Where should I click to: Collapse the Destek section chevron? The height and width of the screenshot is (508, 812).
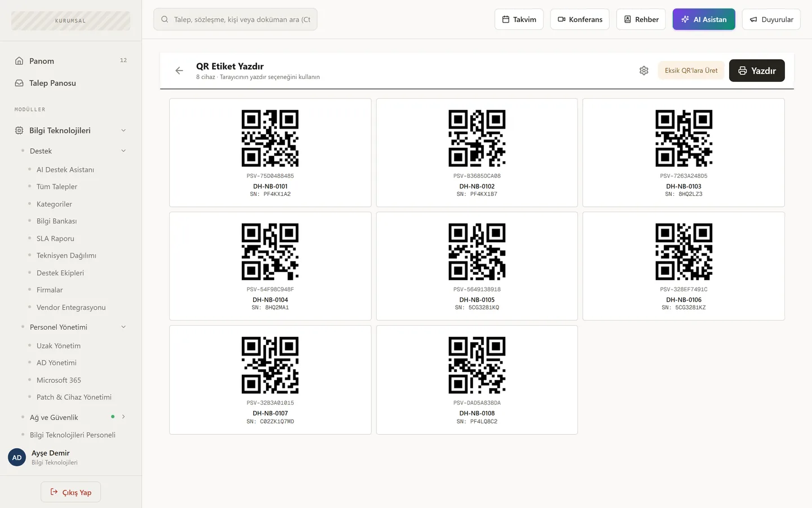[x=123, y=151]
